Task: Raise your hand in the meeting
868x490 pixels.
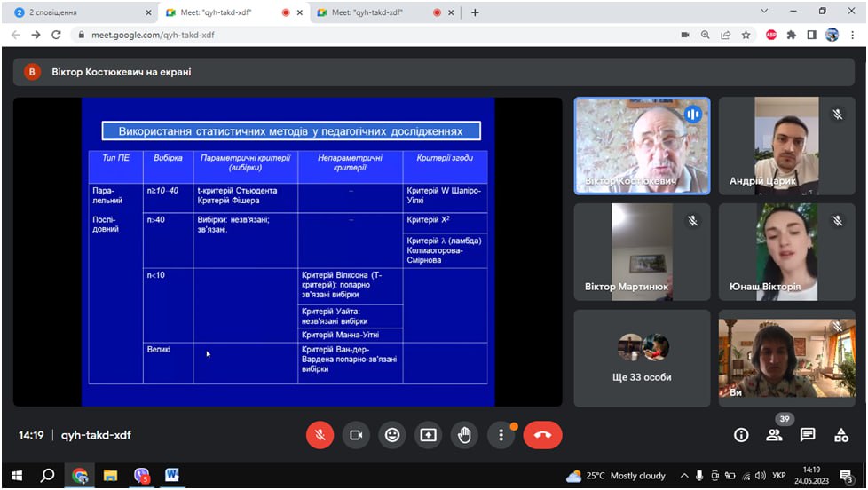Action: tap(464, 435)
